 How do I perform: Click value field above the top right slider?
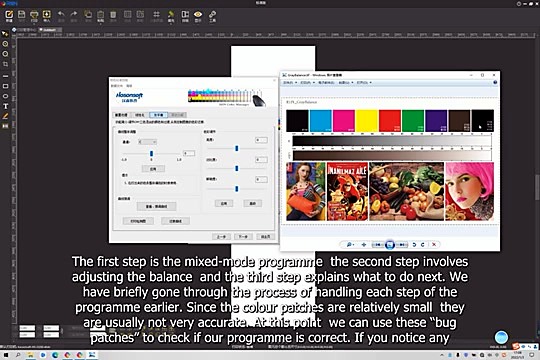tap(261, 140)
